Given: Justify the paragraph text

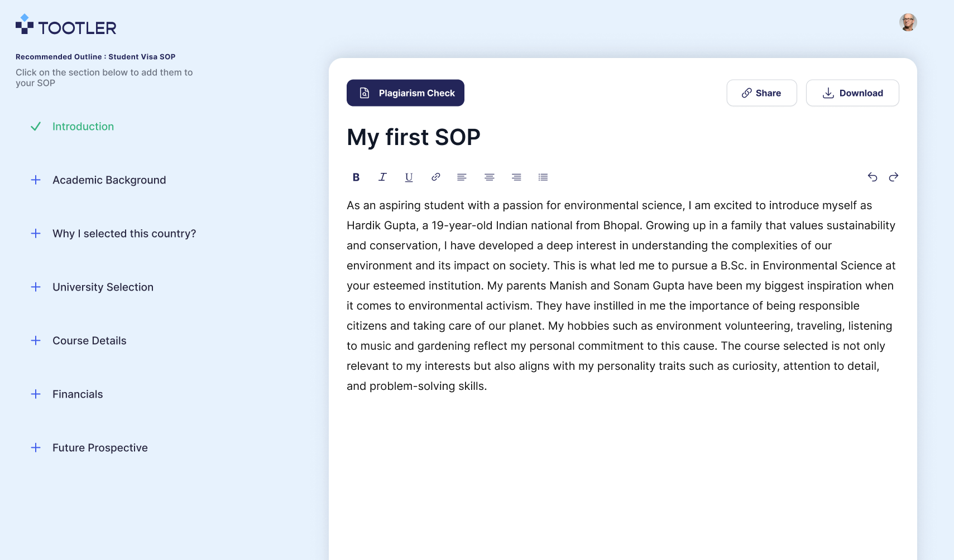Looking at the screenshot, I should click(543, 177).
